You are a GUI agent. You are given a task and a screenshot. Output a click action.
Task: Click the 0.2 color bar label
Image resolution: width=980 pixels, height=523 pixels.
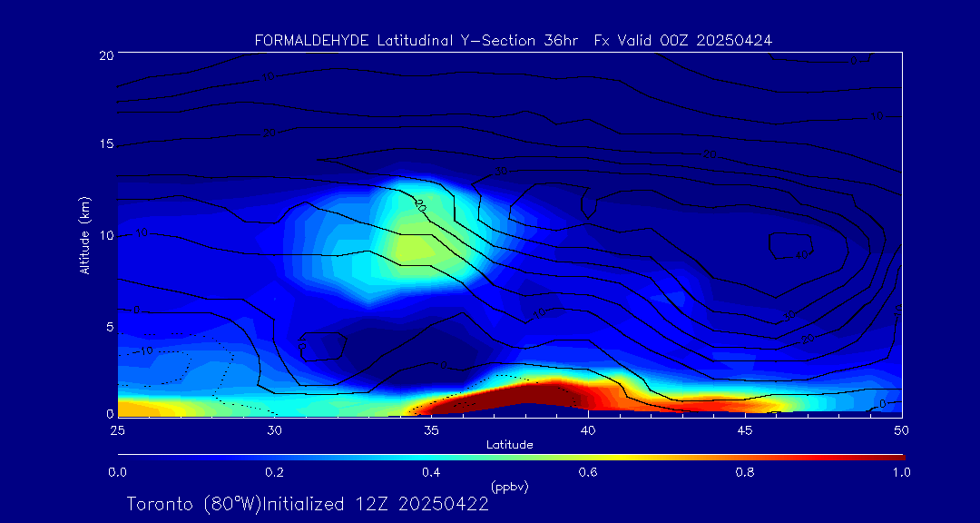275,472
